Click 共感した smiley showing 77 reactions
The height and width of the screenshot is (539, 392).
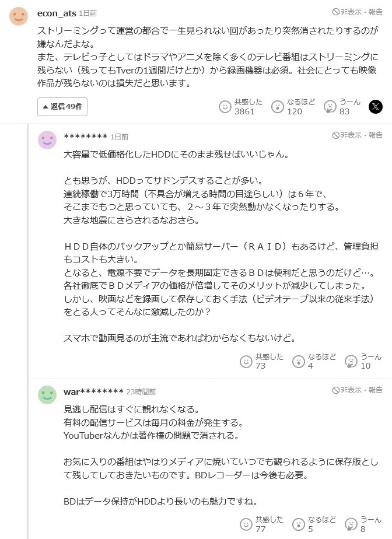point(246,524)
